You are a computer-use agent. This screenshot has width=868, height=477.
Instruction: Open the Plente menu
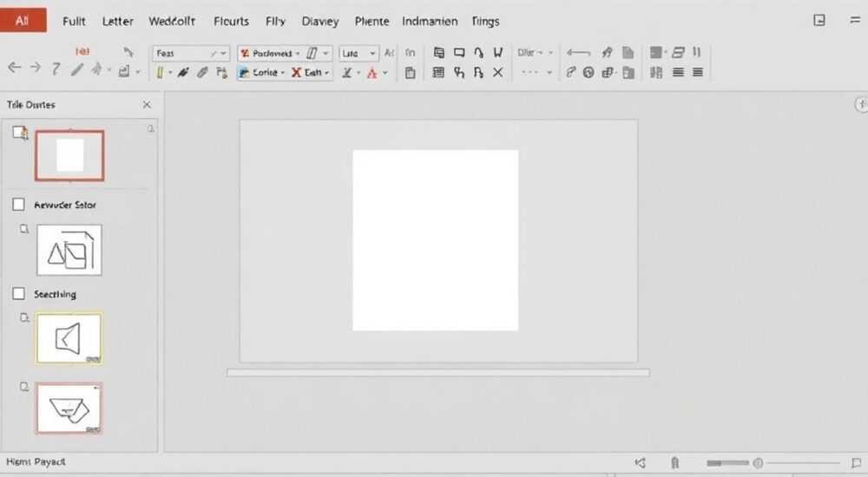tap(372, 21)
